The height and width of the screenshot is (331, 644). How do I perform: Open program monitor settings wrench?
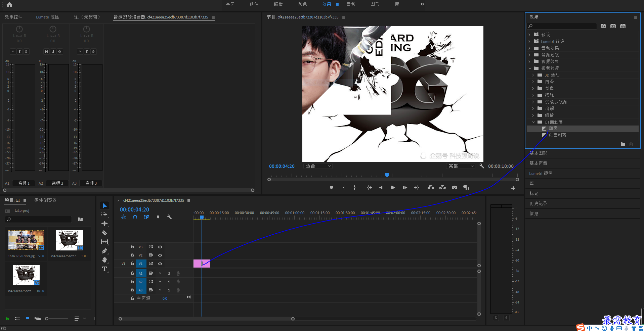point(482,166)
